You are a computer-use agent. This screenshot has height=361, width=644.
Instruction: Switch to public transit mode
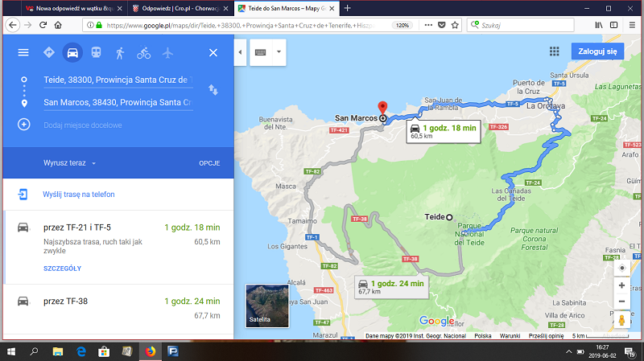[96, 53]
